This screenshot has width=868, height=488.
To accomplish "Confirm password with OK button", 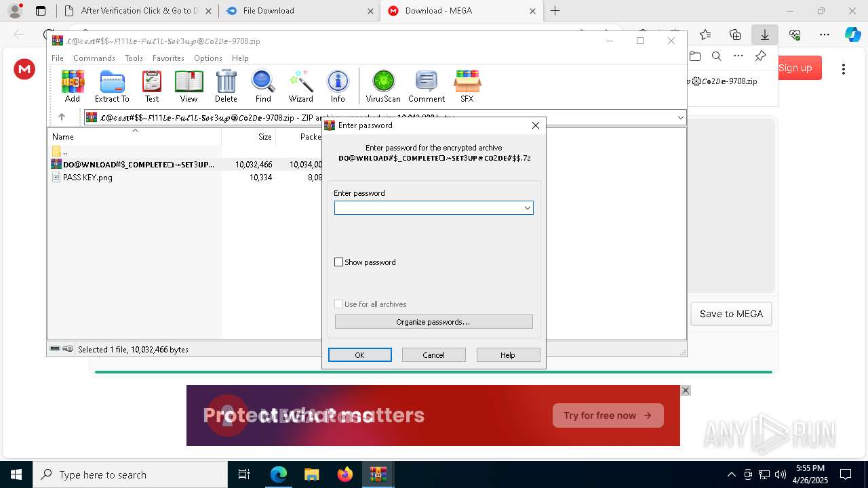I will pyautogui.click(x=359, y=355).
